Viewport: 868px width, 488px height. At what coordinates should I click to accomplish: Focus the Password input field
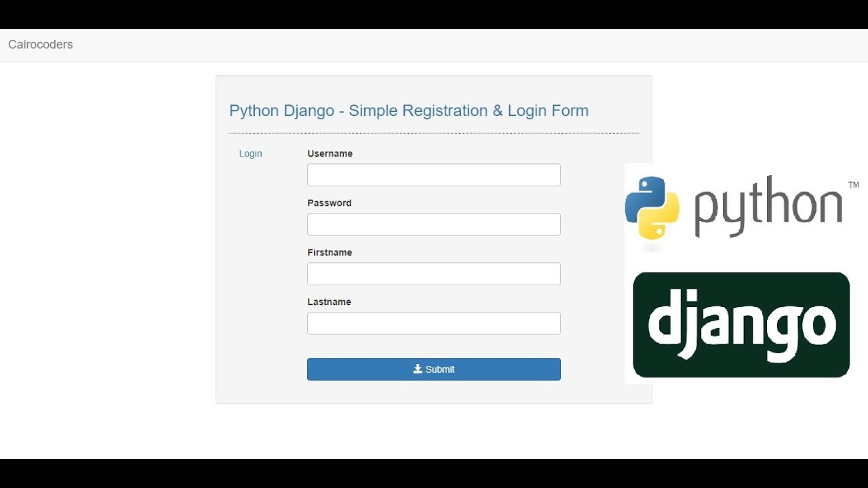434,224
